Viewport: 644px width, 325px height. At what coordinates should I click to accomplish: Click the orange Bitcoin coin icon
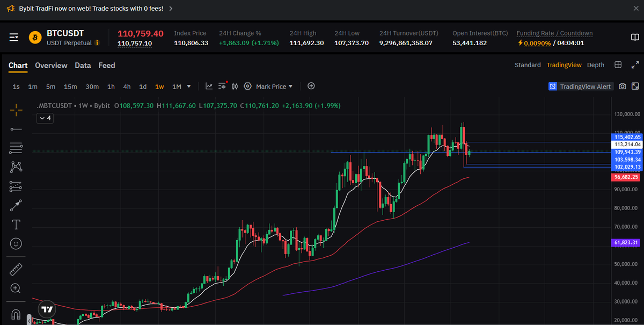tap(35, 38)
